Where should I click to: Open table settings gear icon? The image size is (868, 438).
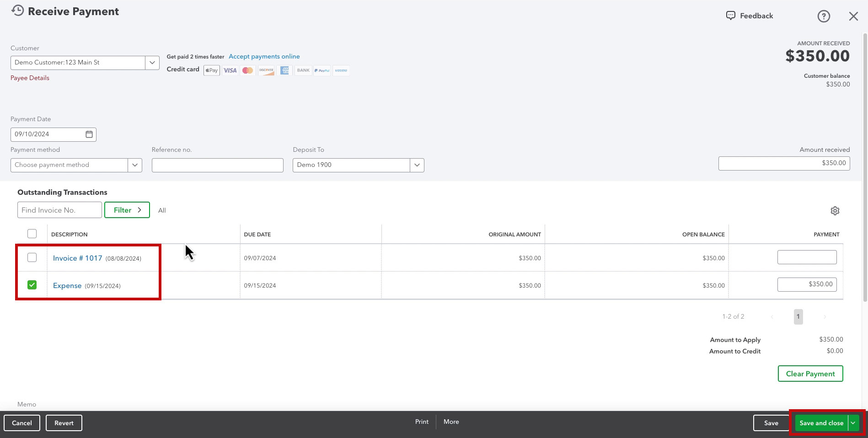tap(835, 211)
